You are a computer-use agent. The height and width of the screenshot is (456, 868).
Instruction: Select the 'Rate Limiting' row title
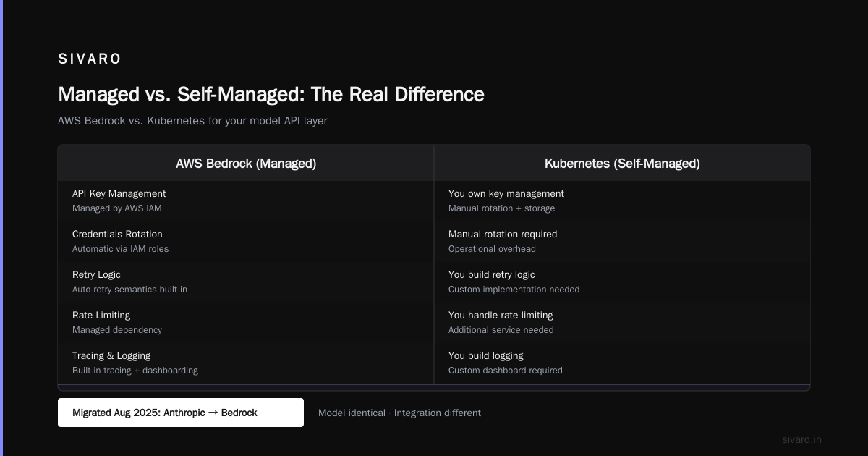click(101, 315)
